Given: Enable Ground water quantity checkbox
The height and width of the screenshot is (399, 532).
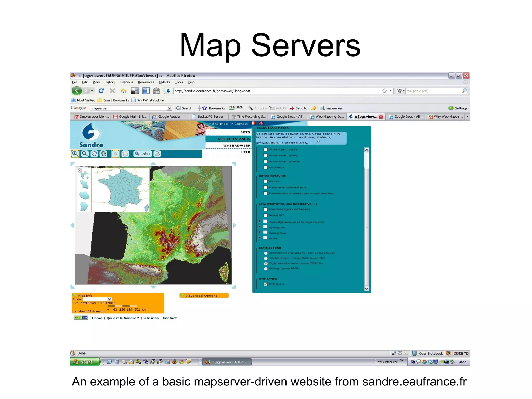Looking at the screenshot, I should pyautogui.click(x=265, y=161).
